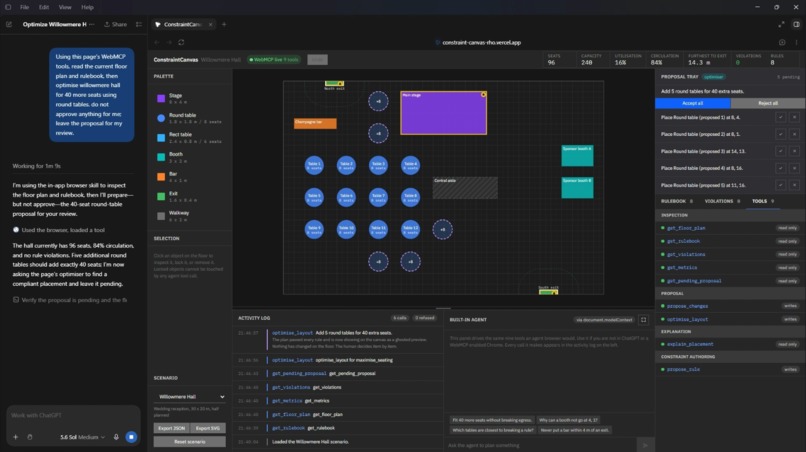The width and height of the screenshot is (806, 452).
Task: Expand the Built-in Agent panel
Action: click(x=643, y=320)
